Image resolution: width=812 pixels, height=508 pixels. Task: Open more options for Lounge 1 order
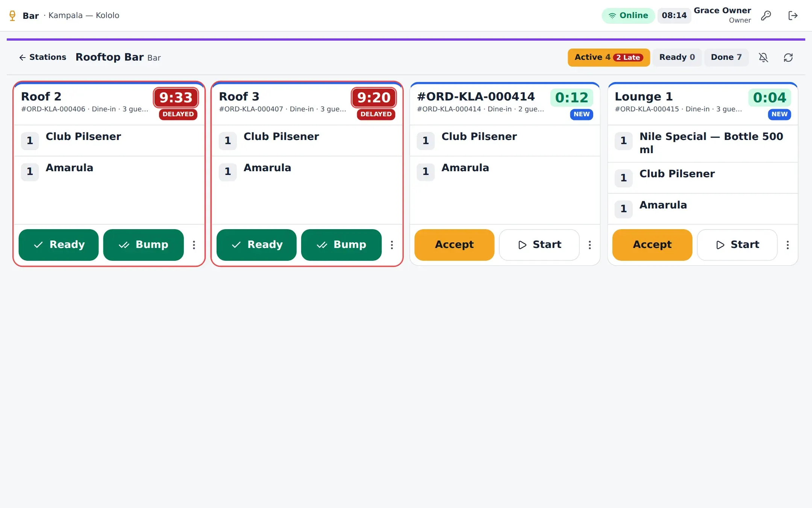pyautogui.click(x=788, y=245)
